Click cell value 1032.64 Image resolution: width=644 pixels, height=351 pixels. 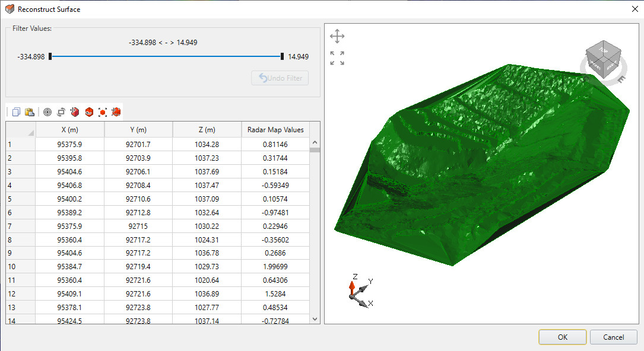(207, 212)
